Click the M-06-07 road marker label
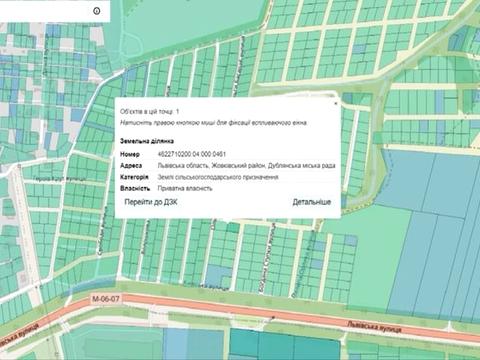The height and width of the screenshot is (360, 480). [x=105, y=299]
